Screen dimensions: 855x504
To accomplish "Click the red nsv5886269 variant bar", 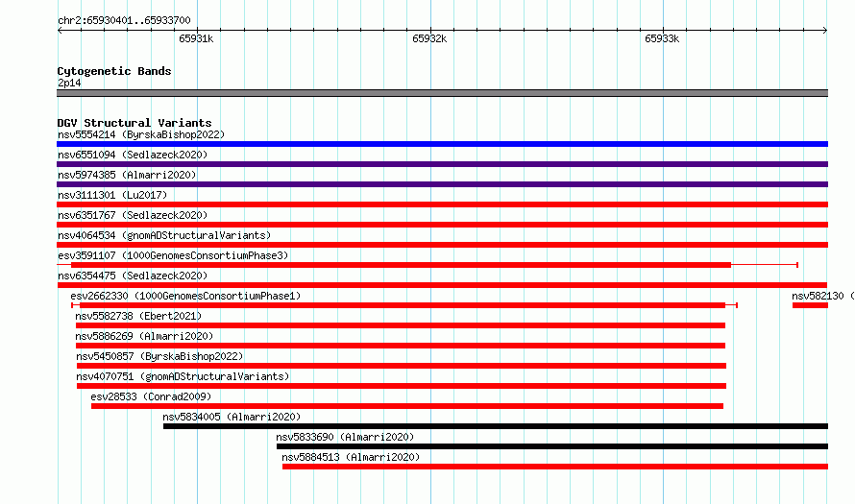I will 401,346.
